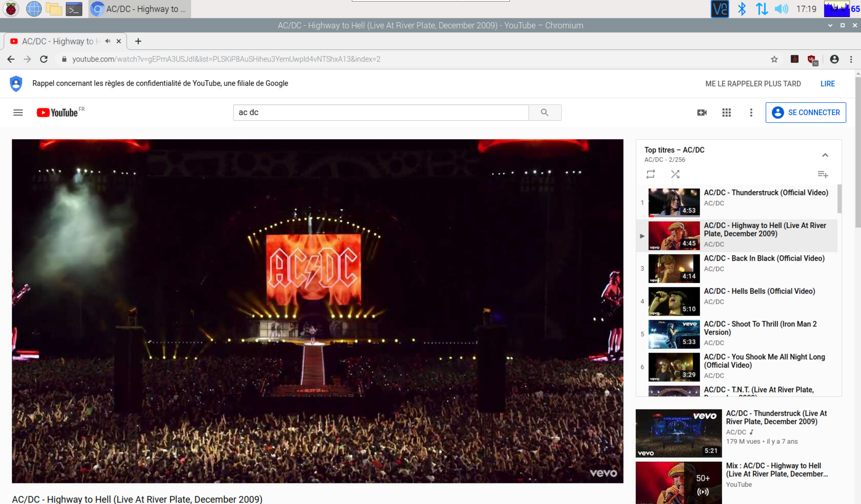Open the Chromium three-dot menu
861x504 pixels.
click(x=851, y=59)
